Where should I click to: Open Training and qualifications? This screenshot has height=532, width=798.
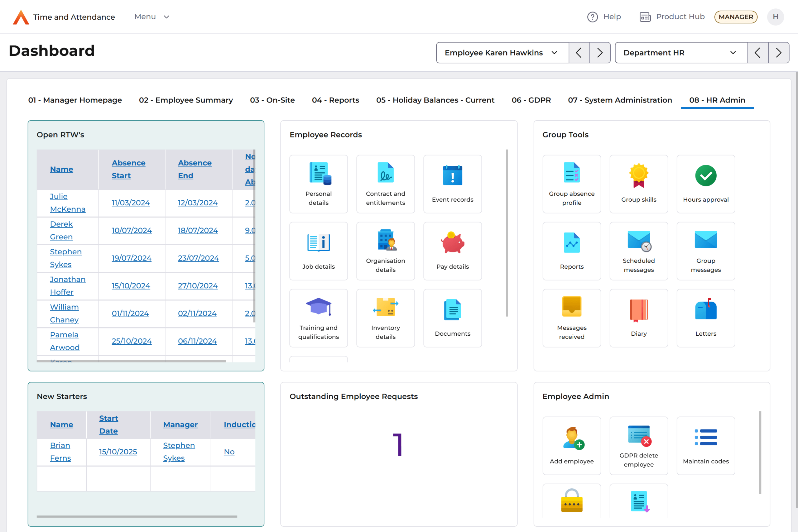(x=318, y=318)
